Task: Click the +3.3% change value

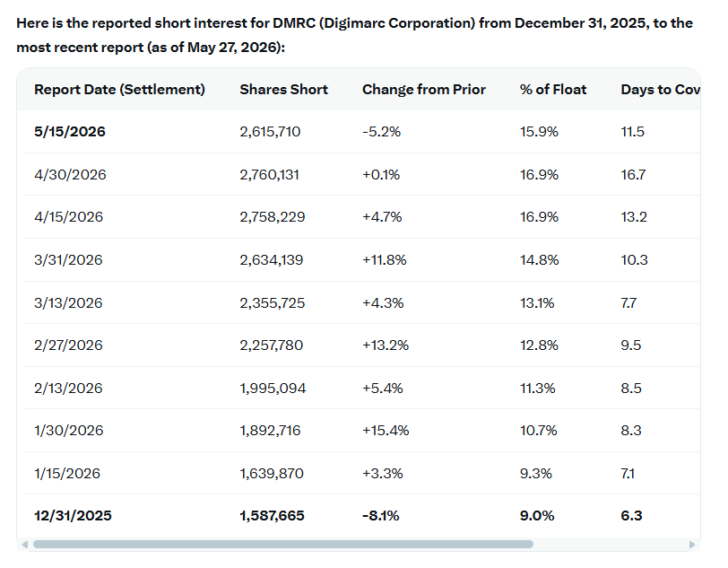Action: click(x=383, y=473)
